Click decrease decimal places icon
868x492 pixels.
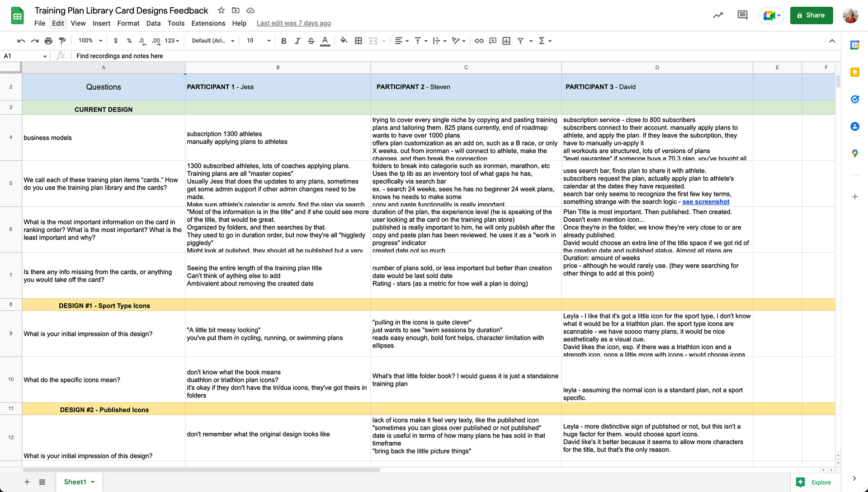click(x=142, y=41)
